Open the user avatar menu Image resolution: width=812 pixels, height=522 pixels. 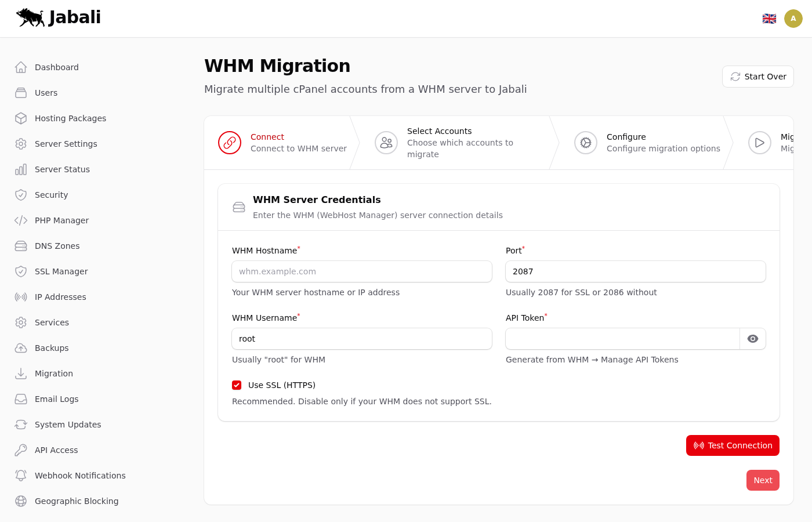pos(793,19)
